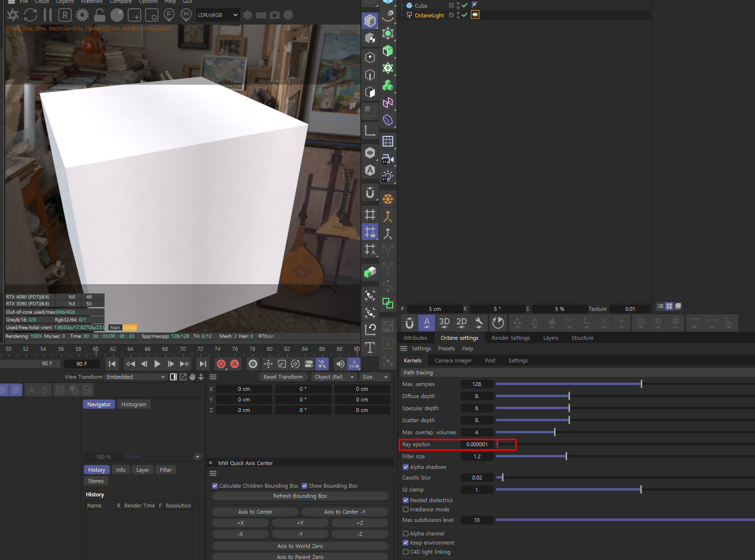Click the hand pan icon beside View Transform
Screen dimensions: 755x560
(192, 377)
